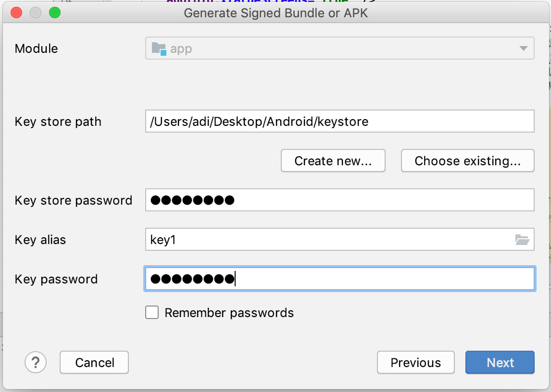Minimize the dialog using the yellow button

click(x=36, y=12)
